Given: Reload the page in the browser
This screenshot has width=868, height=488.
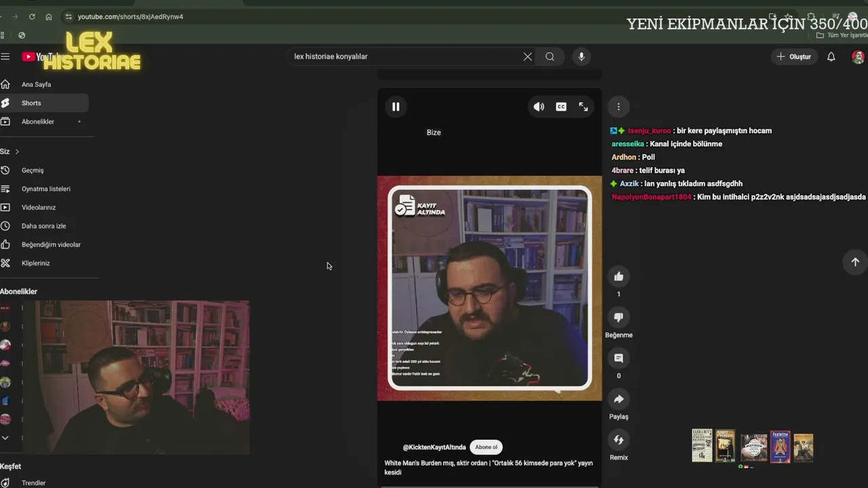Looking at the screenshot, I should pos(32,16).
